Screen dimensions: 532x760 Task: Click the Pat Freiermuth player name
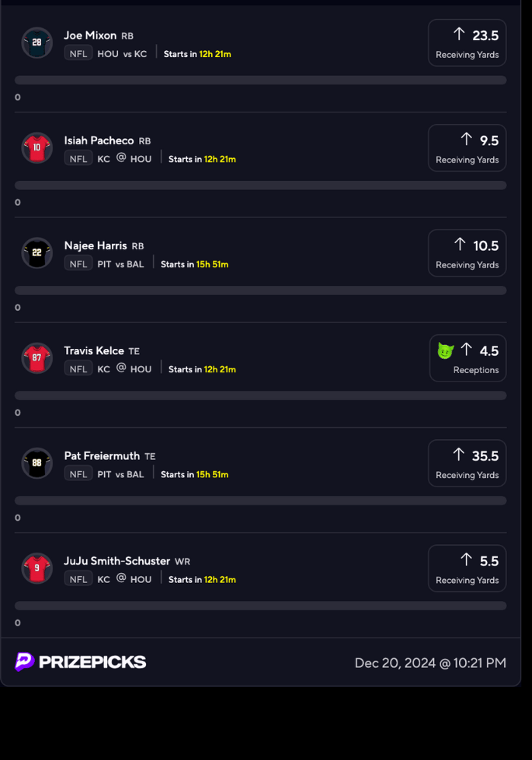coord(102,456)
